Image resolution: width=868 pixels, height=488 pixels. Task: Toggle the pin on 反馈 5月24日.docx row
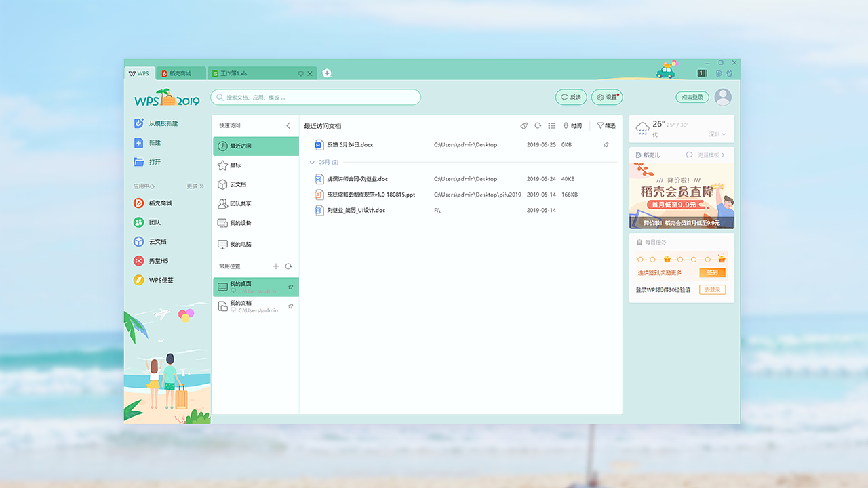click(x=606, y=144)
